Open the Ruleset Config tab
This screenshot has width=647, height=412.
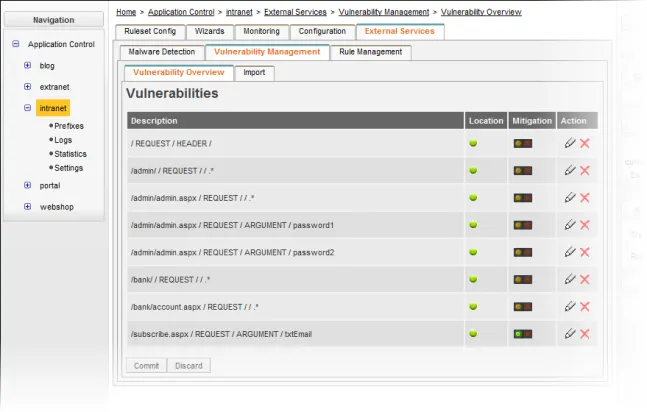(150, 31)
